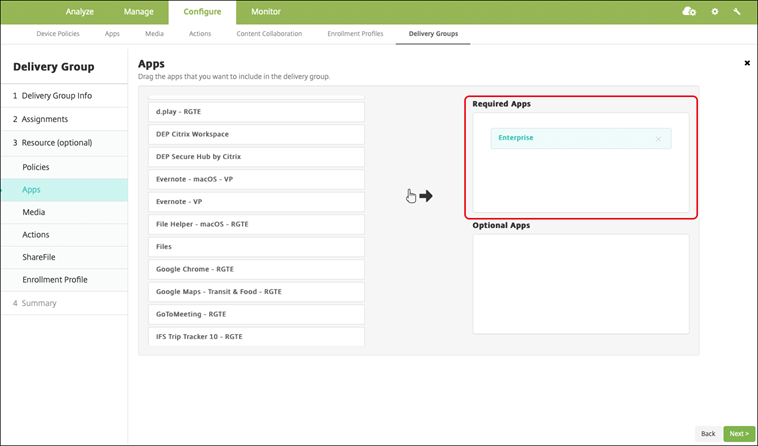Remove Enterprise app with X icon
The image size is (758, 446).
pyautogui.click(x=658, y=138)
